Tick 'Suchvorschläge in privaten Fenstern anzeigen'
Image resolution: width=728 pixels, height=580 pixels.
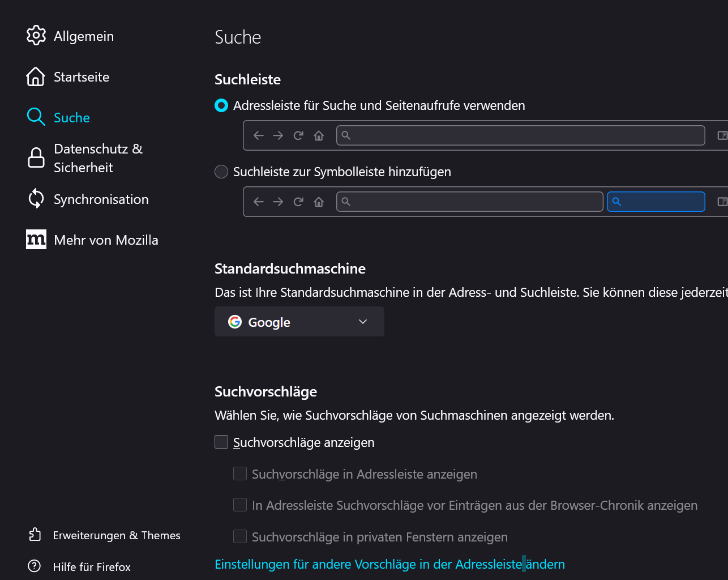240,536
